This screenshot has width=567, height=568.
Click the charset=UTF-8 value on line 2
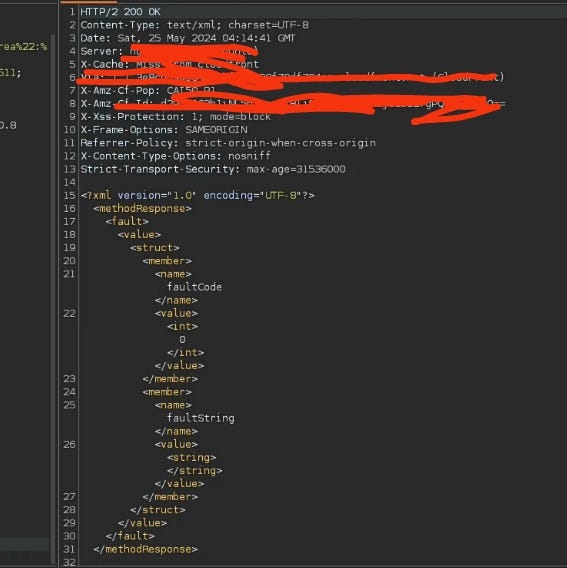[x=268, y=25]
